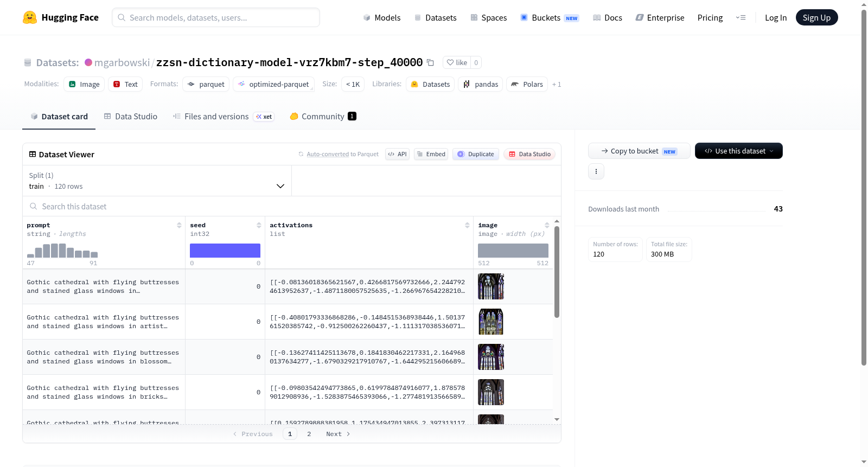Click the prompt cell ending in 'blossom…'
This screenshot has height=467, width=868.
(x=104, y=357)
